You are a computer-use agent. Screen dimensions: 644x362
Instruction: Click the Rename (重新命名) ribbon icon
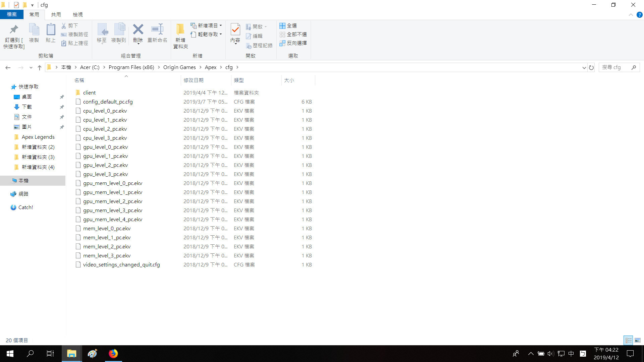tap(157, 30)
